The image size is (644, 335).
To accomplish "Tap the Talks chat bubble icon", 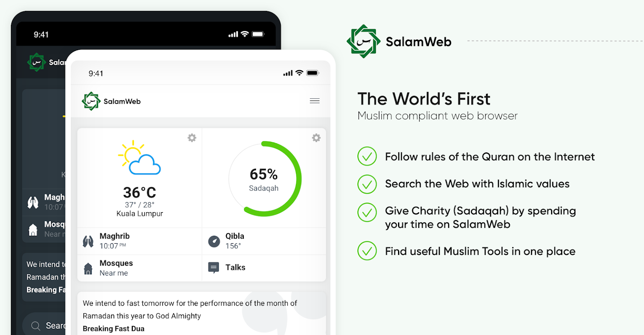I will (x=214, y=268).
